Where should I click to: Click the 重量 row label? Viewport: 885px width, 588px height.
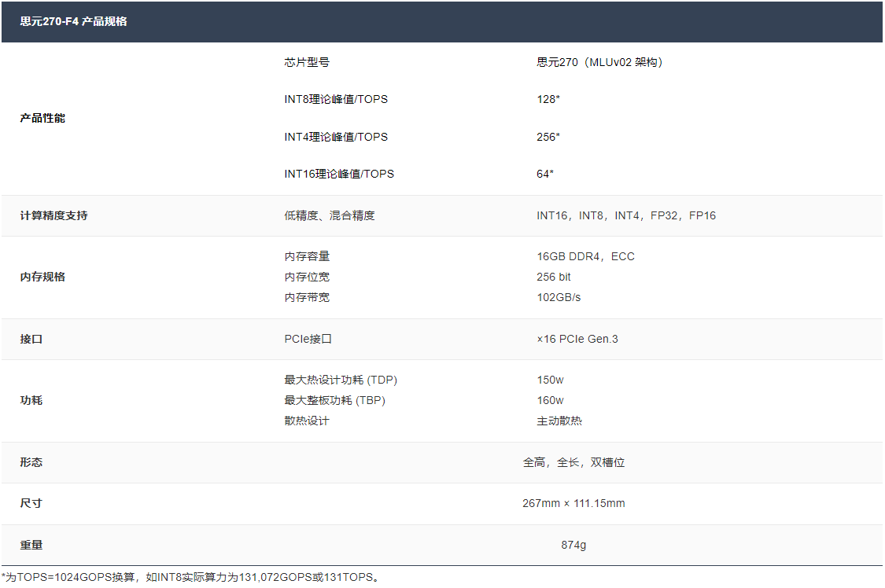[x=31, y=545]
